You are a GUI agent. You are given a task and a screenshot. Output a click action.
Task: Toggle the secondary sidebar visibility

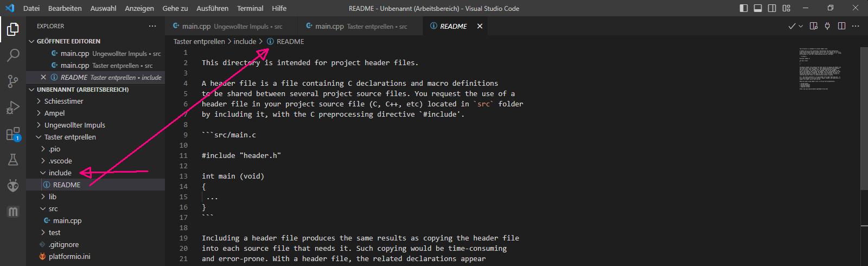pos(772,8)
